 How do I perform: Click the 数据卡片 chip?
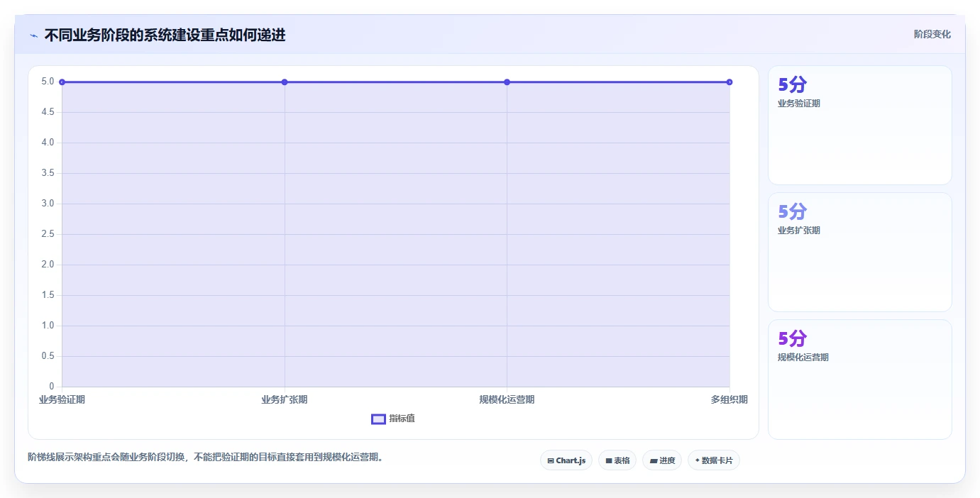pyautogui.click(x=714, y=460)
